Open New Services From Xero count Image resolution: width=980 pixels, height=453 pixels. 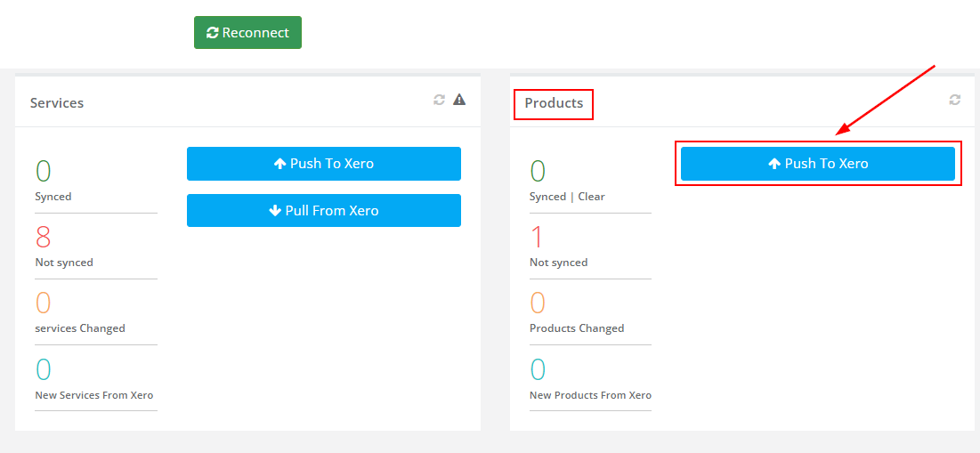(43, 369)
